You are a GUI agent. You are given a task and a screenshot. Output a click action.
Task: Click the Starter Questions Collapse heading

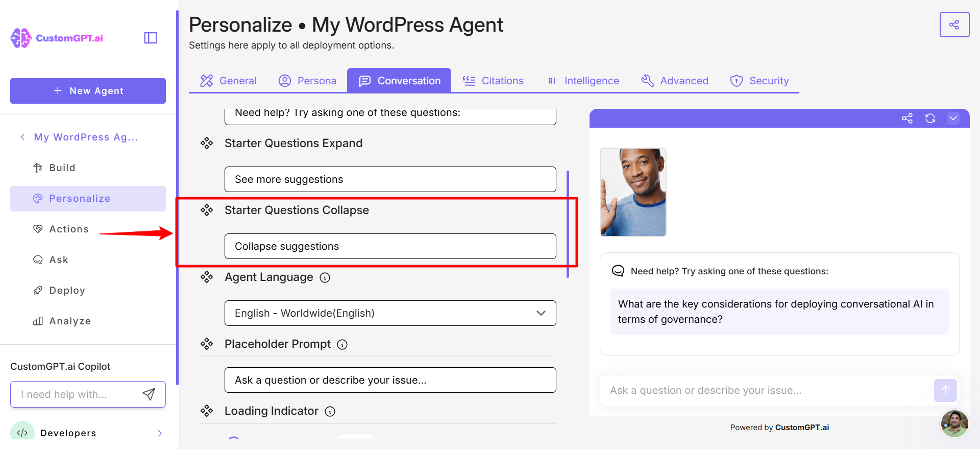tap(297, 210)
